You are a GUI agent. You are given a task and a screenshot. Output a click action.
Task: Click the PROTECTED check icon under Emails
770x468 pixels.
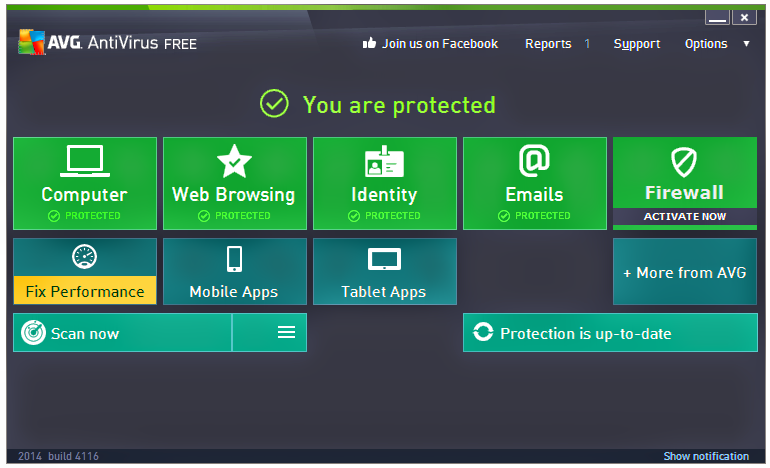click(504, 216)
